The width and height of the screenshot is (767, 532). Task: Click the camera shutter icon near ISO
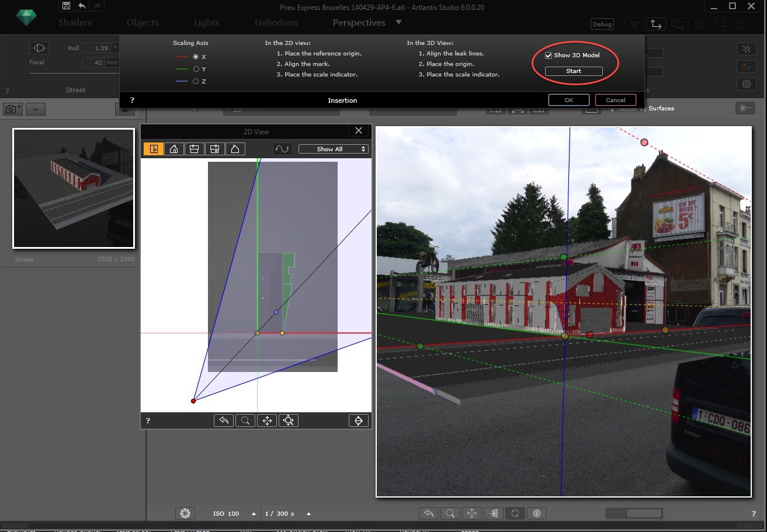click(185, 513)
